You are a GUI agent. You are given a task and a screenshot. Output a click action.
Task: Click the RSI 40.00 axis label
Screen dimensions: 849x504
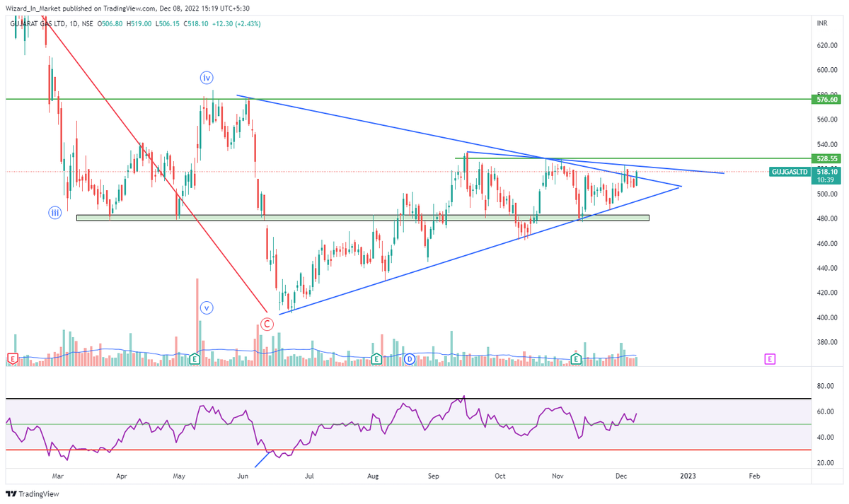(x=826, y=437)
